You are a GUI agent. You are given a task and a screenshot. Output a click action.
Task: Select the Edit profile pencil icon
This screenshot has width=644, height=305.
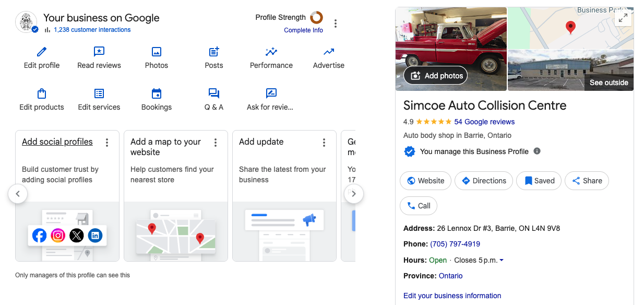point(41,52)
